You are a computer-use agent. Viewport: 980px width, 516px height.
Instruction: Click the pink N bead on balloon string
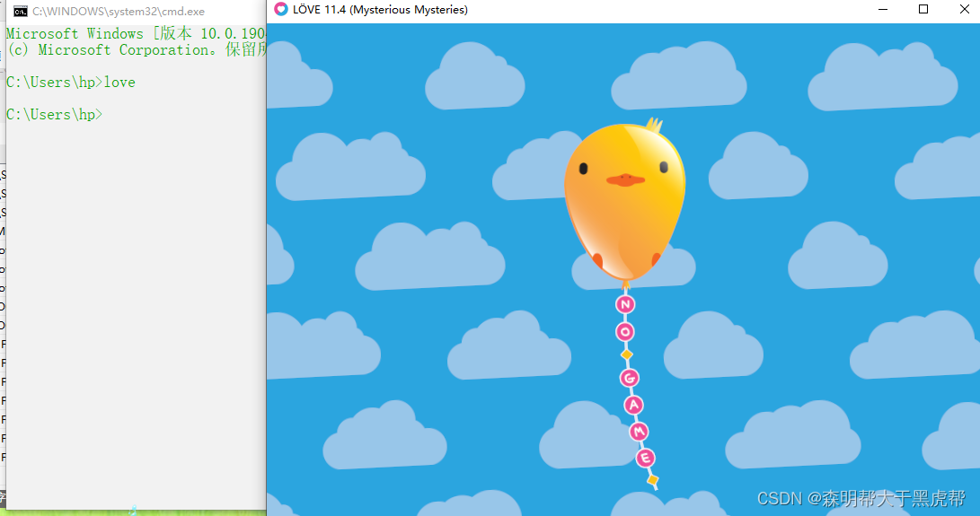coord(625,304)
